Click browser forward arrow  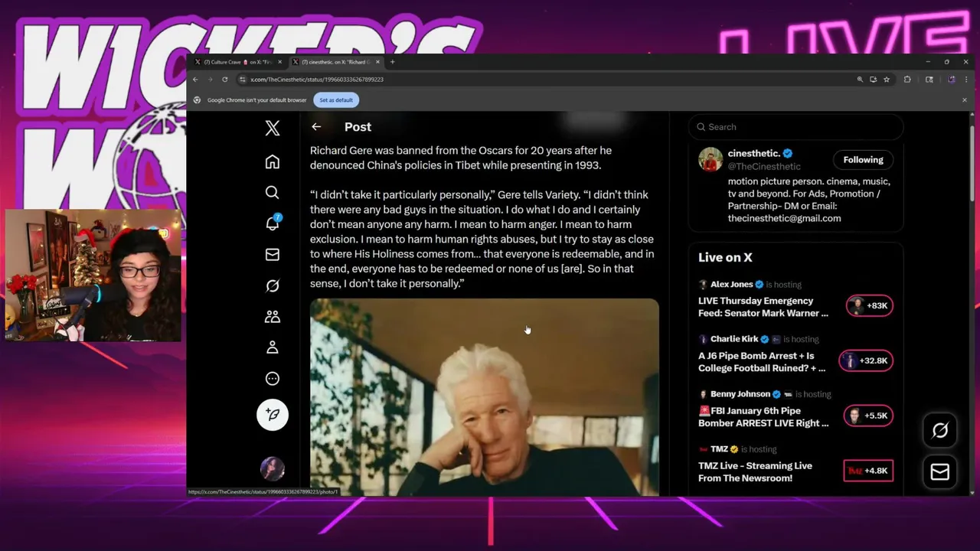[210, 80]
